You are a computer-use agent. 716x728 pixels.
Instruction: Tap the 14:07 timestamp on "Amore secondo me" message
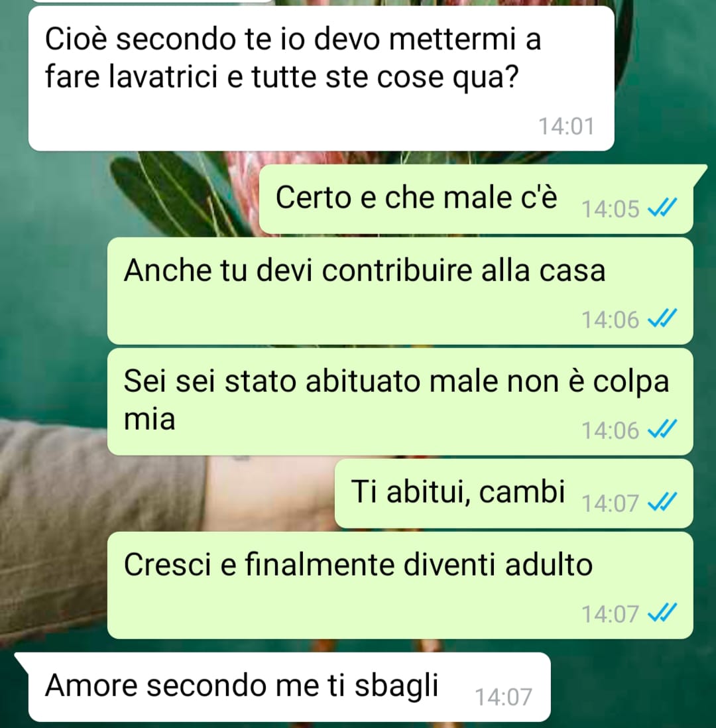click(503, 697)
